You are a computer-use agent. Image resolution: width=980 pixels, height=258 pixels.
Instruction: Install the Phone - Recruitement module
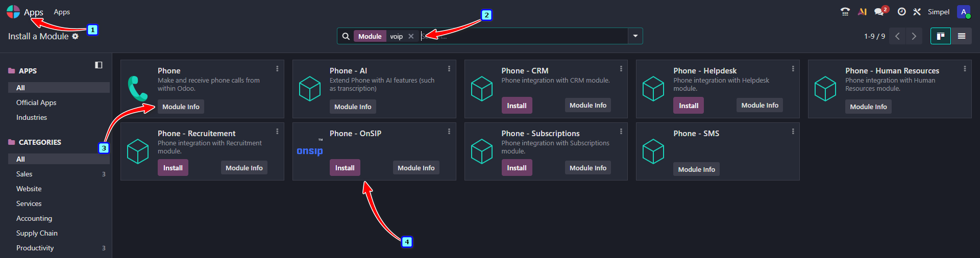[173, 168]
